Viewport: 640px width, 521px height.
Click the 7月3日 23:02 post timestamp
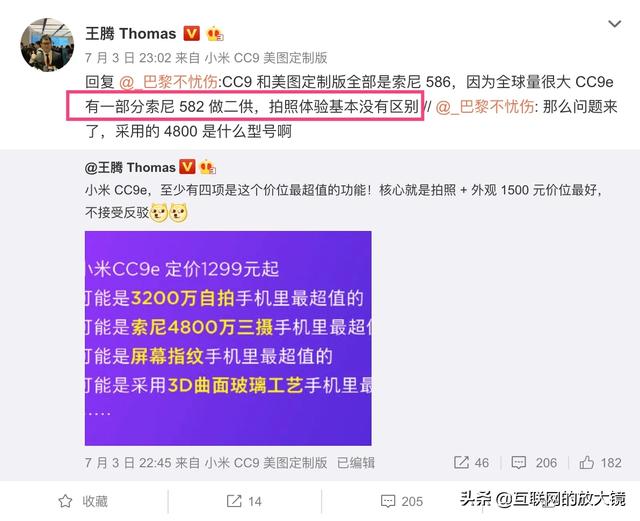(128, 58)
